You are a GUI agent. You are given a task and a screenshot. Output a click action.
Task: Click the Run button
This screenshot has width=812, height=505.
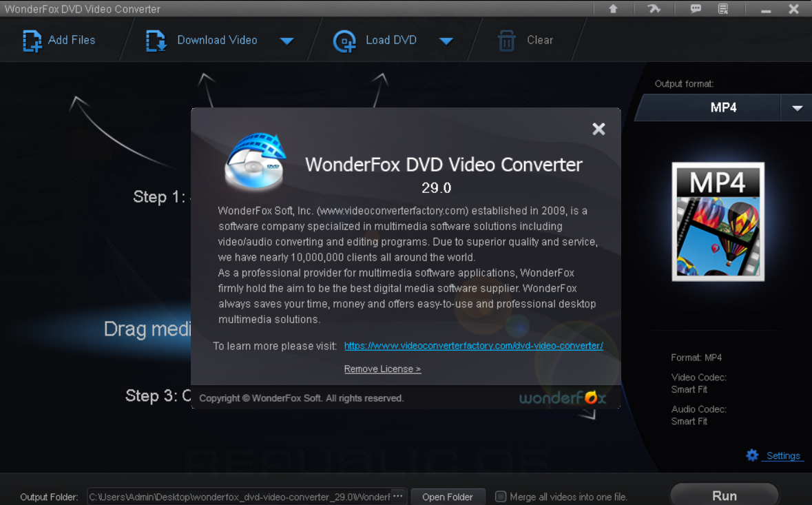pyautogui.click(x=725, y=495)
